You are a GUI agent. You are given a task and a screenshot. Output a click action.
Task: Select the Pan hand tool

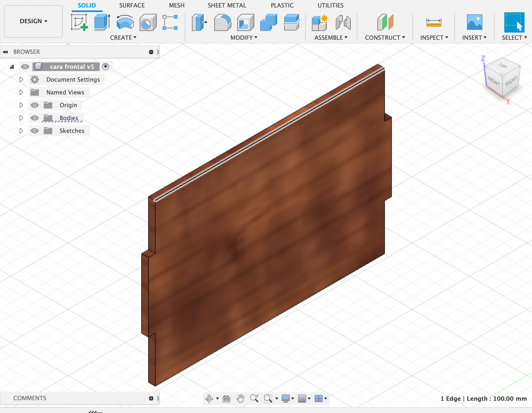(240, 398)
